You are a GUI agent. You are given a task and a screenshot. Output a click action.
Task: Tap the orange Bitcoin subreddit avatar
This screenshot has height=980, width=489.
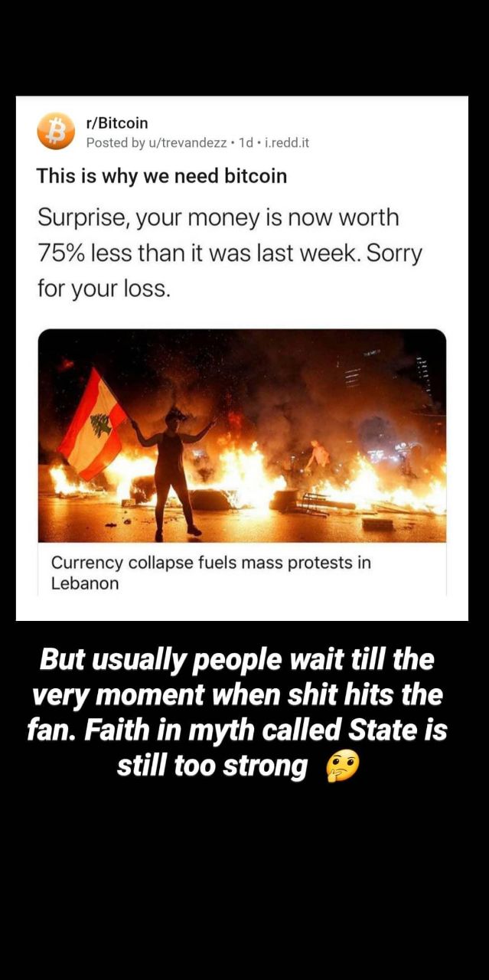[56, 131]
